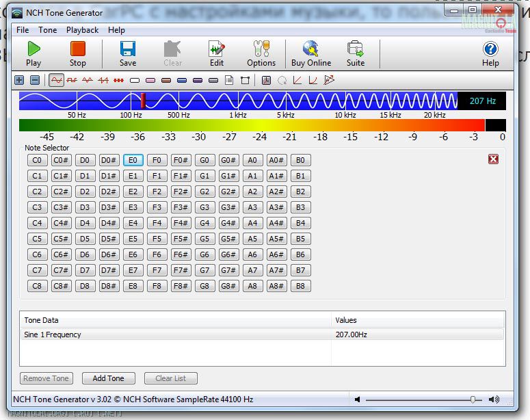The height and width of the screenshot is (420, 530).
Task: Select the sawtooth waveform icon
Action: pos(103,81)
